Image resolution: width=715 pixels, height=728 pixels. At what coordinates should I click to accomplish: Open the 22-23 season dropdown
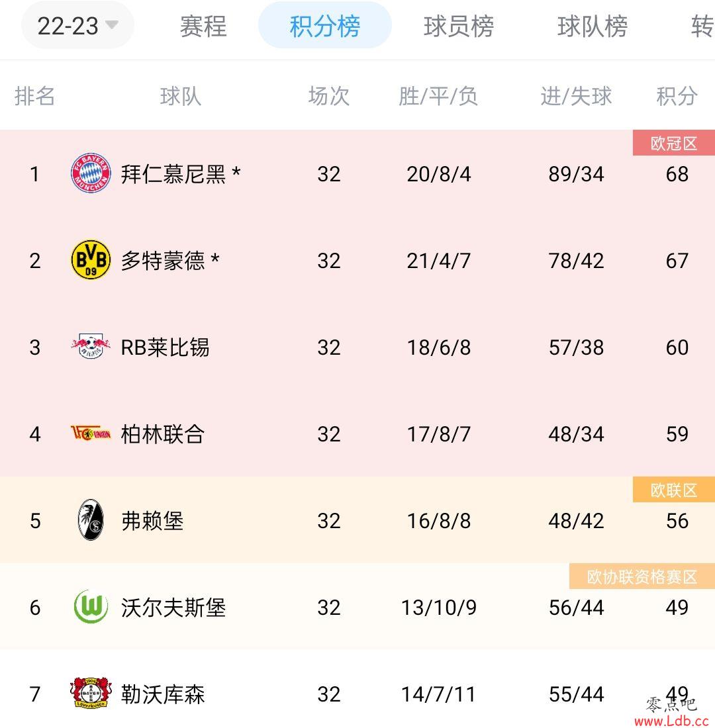pos(77,26)
